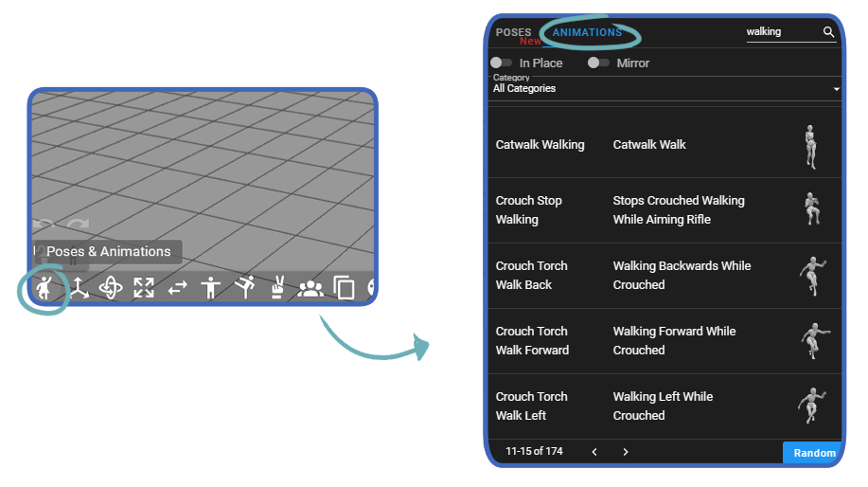Click the Walking Backwards While Crouched thumbnail
868x487 pixels.
[x=813, y=276]
